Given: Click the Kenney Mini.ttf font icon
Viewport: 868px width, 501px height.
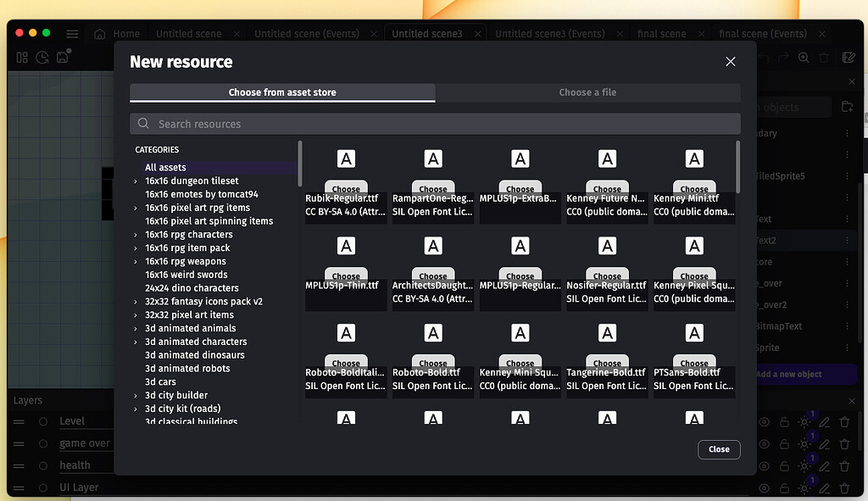Looking at the screenshot, I should pyautogui.click(x=694, y=159).
